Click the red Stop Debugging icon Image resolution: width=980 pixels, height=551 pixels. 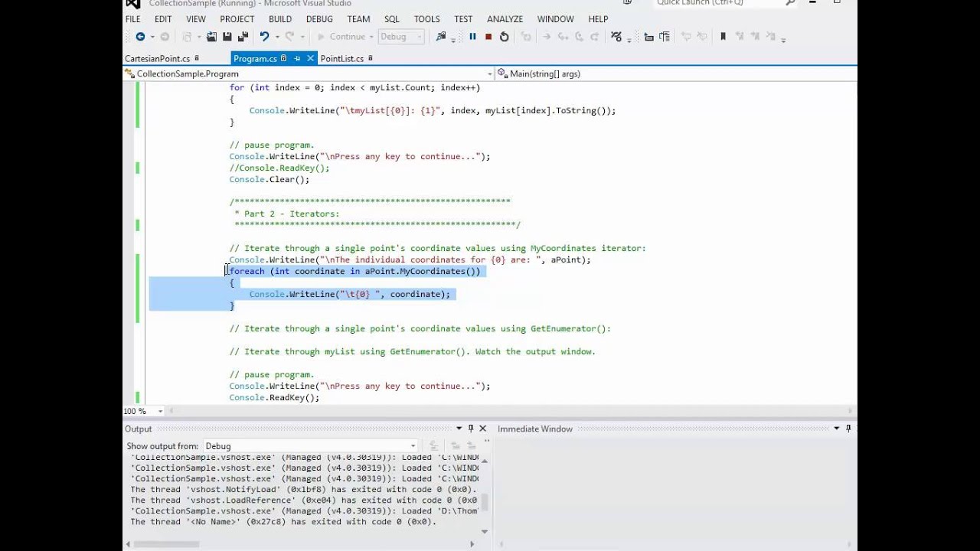point(488,37)
